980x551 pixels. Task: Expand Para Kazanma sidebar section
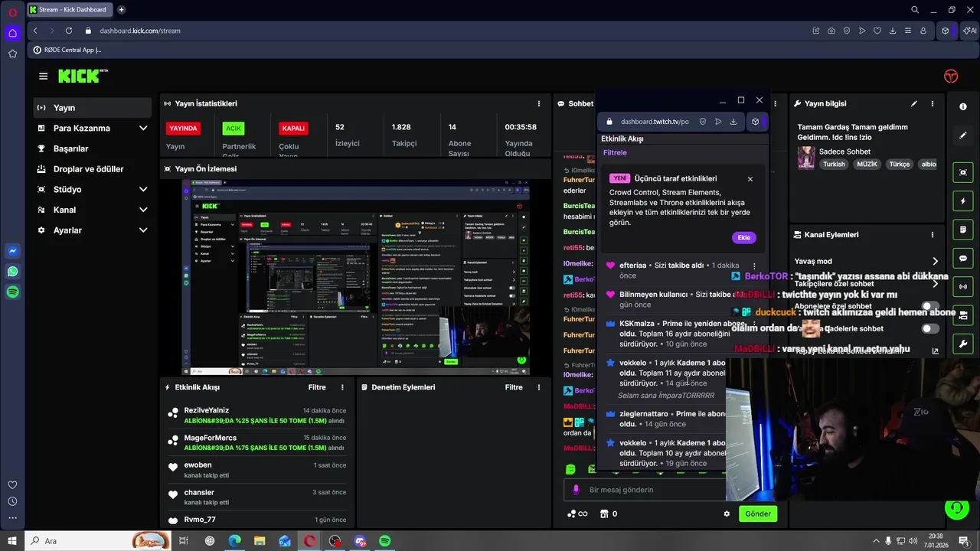[92, 128]
